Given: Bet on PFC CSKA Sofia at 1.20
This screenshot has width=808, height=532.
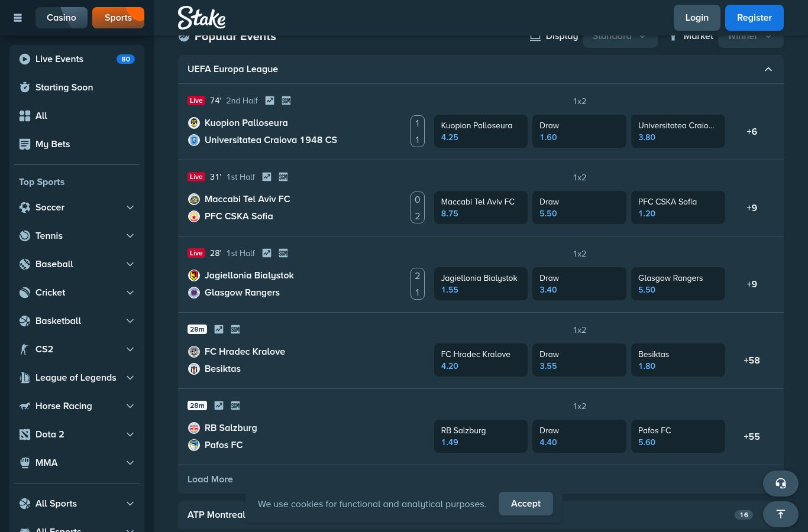Looking at the screenshot, I should 678,207.
